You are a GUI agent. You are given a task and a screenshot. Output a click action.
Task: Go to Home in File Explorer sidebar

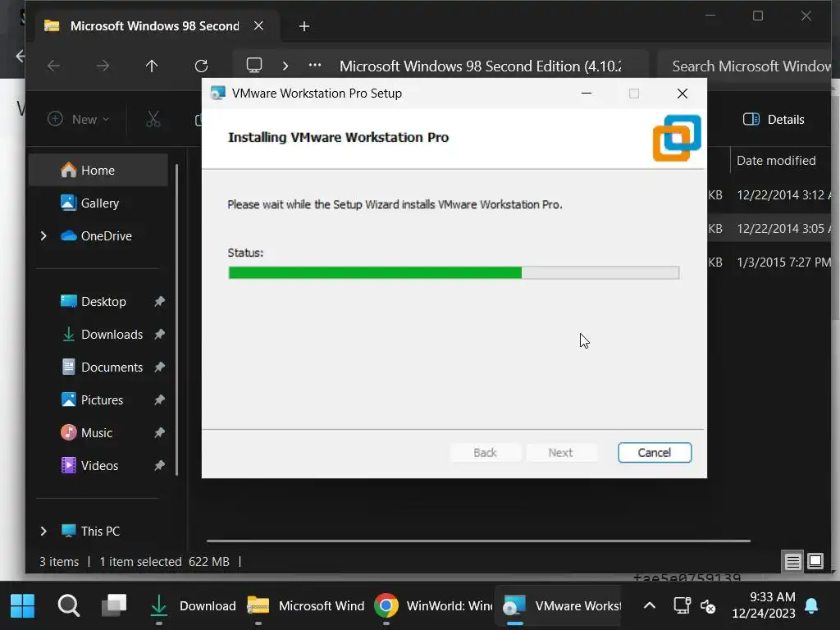click(x=98, y=171)
